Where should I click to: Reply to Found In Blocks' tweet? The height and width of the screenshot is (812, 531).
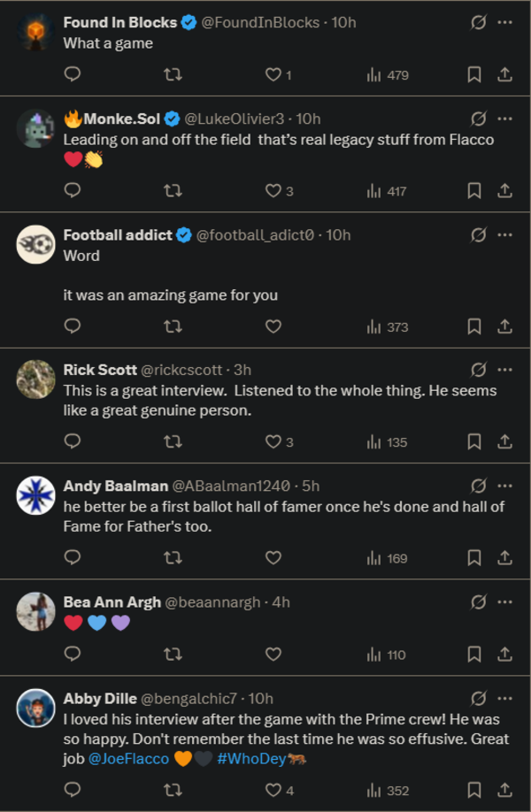point(73,74)
